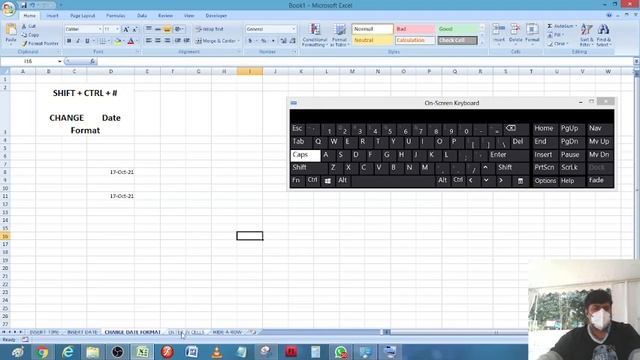Open the Format cells menu
Image resolution: width=640 pixels, height=360 pixels.
532,34
